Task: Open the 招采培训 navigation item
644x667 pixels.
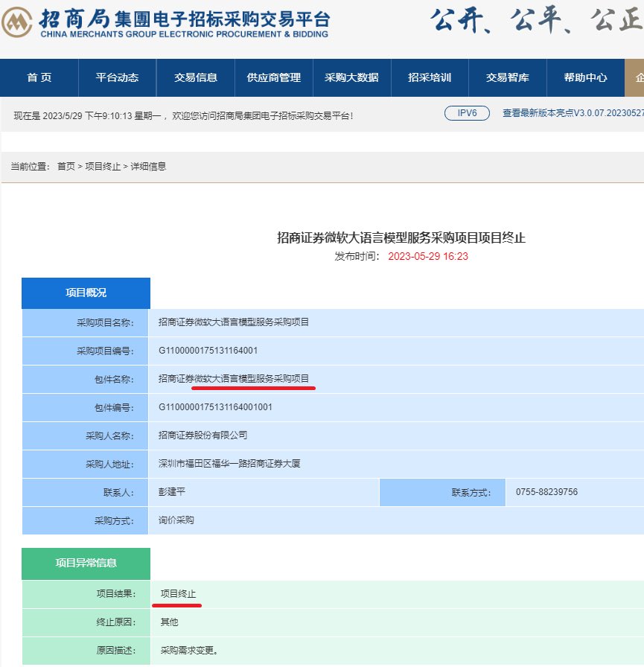Action: click(x=430, y=77)
